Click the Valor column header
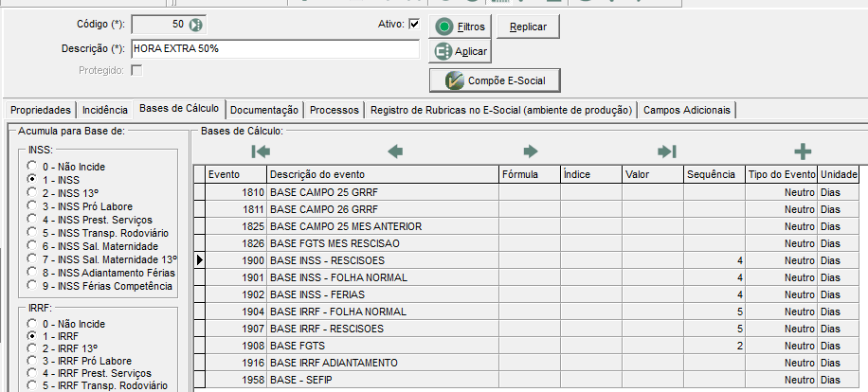The image size is (868, 392). (653, 175)
